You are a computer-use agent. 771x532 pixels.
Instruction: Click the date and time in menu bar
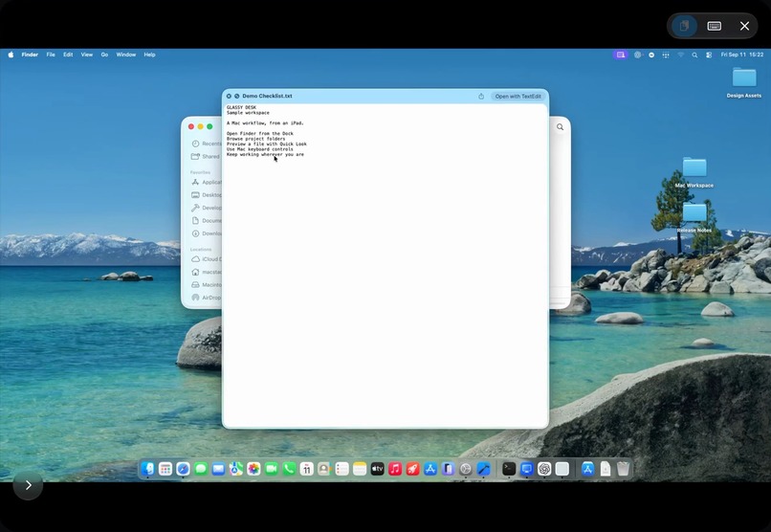[741, 55]
